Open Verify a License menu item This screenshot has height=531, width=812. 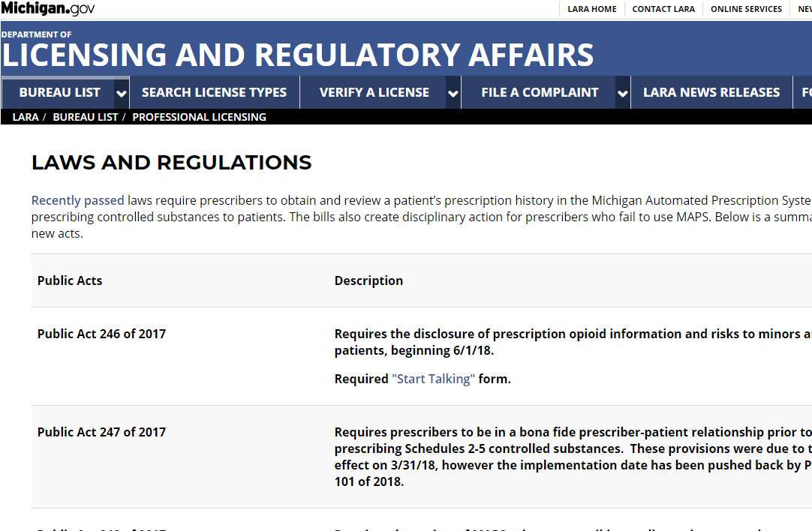point(374,93)
